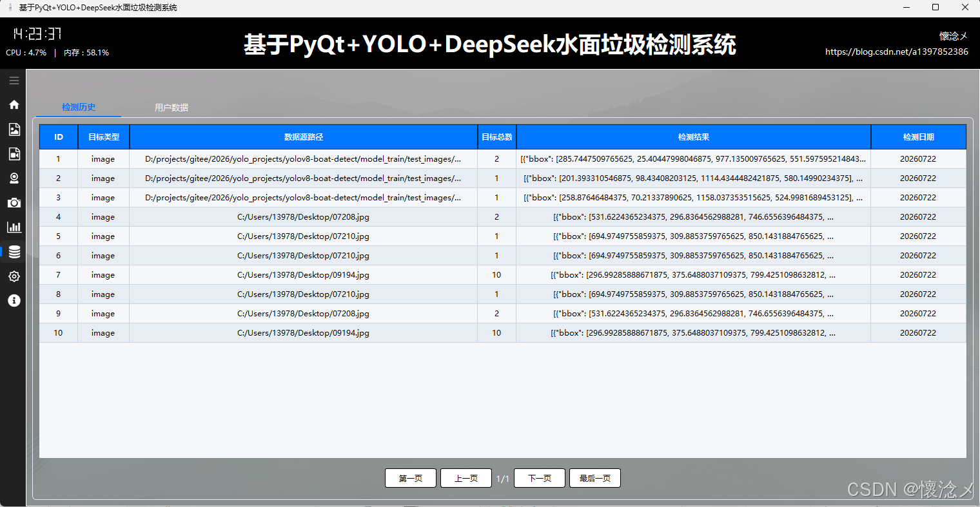Click the 14:23:37 digital clock
This screenshot has width=980, height=507.
[37, 33]
